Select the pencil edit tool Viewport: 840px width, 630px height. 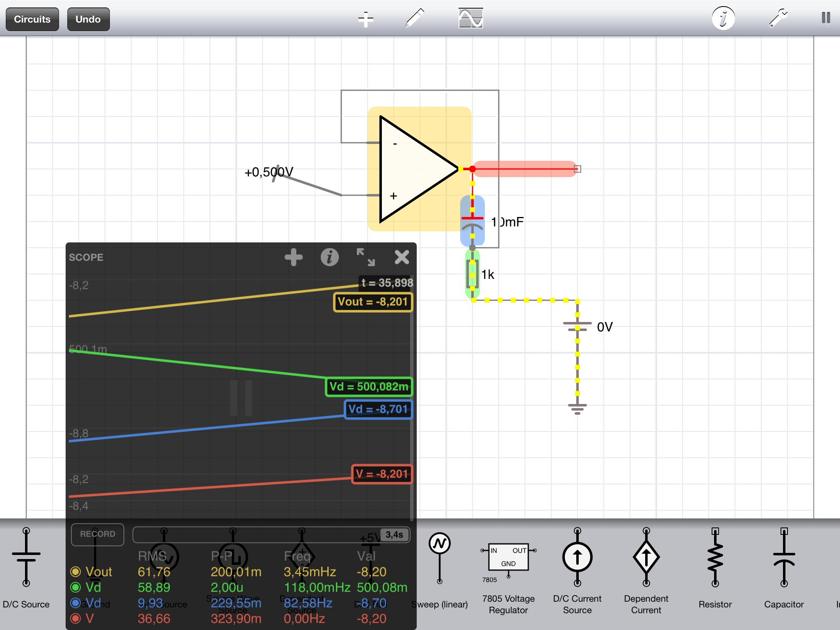[415, 18]
